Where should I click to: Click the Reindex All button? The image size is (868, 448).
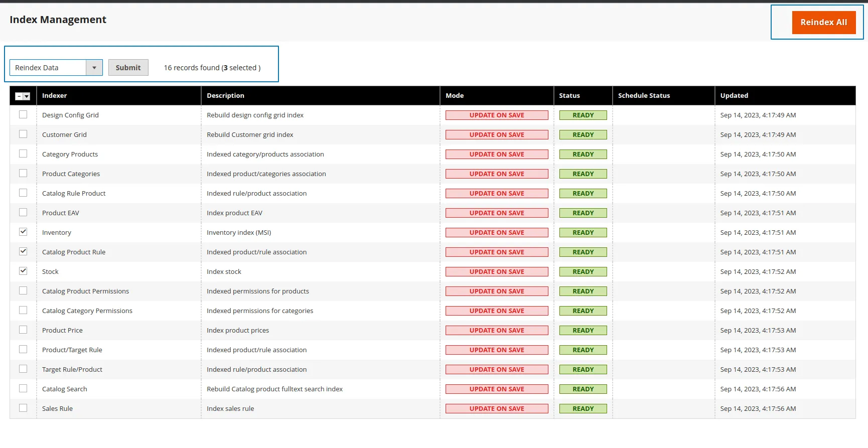point(823,23)
